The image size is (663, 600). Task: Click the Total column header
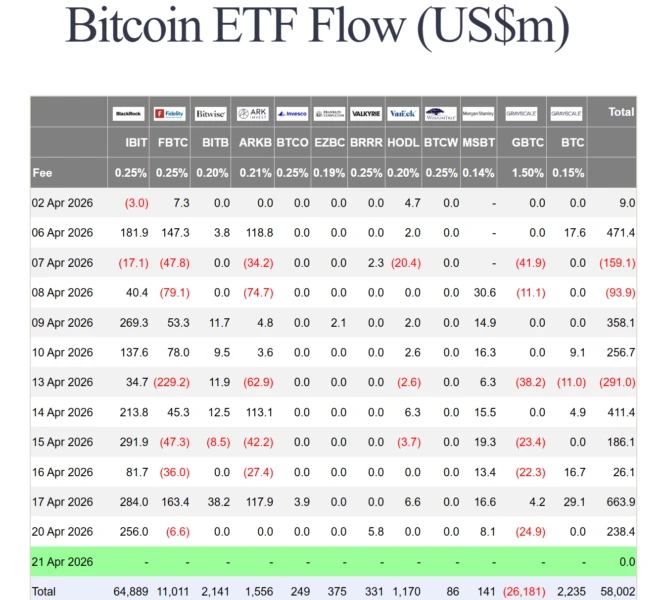[621, 112]
